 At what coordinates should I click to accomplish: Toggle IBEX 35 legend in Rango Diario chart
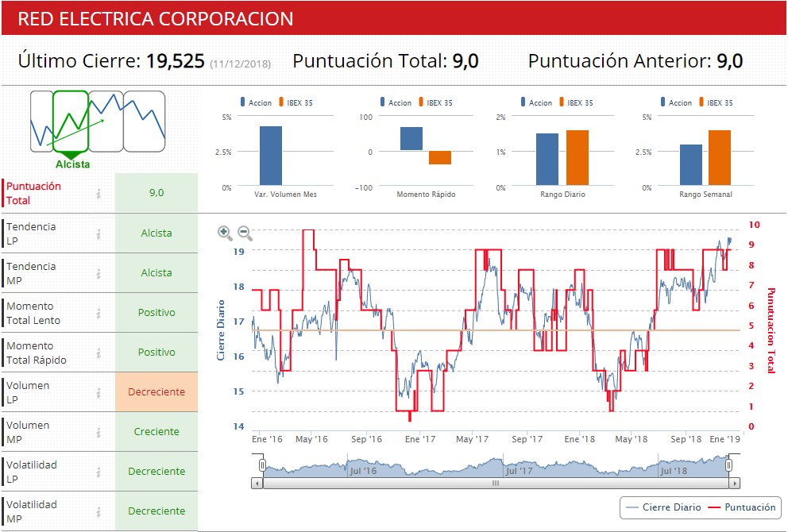coord(577,102)
